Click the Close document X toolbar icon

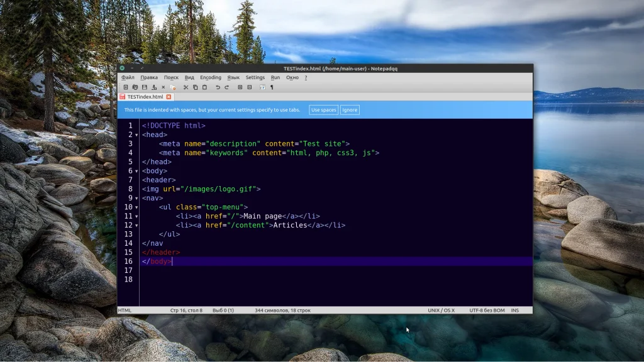point(163,87)
